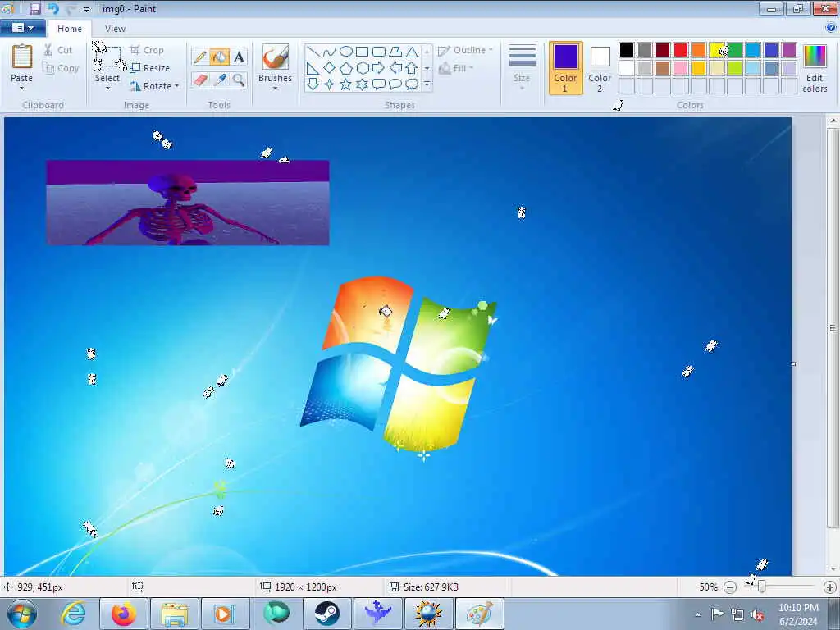The image size is (840, 630).
Task: Open the shape Fill dropdown
Action: (456, 68)
